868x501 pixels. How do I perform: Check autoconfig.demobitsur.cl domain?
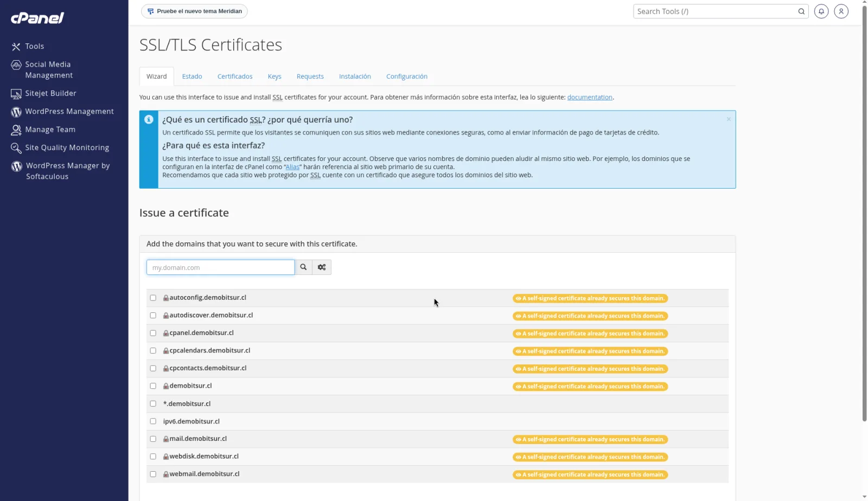coord(153,298)
